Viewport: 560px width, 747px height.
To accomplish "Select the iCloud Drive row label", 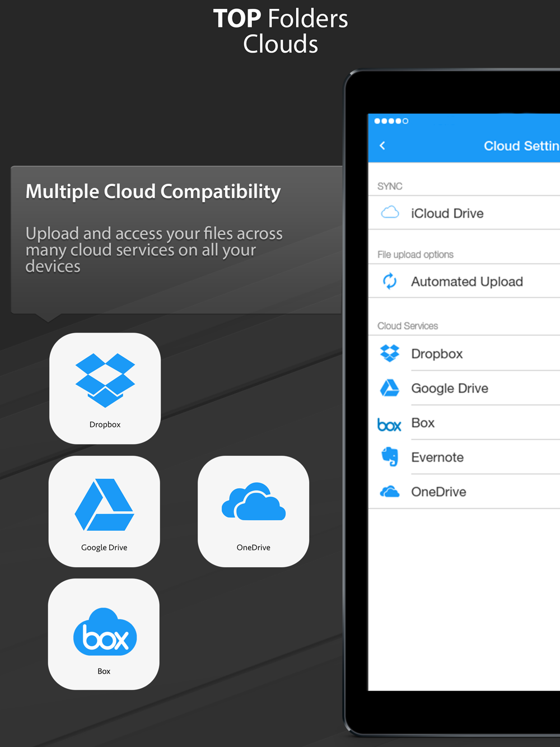I will (x=447, y=213).
